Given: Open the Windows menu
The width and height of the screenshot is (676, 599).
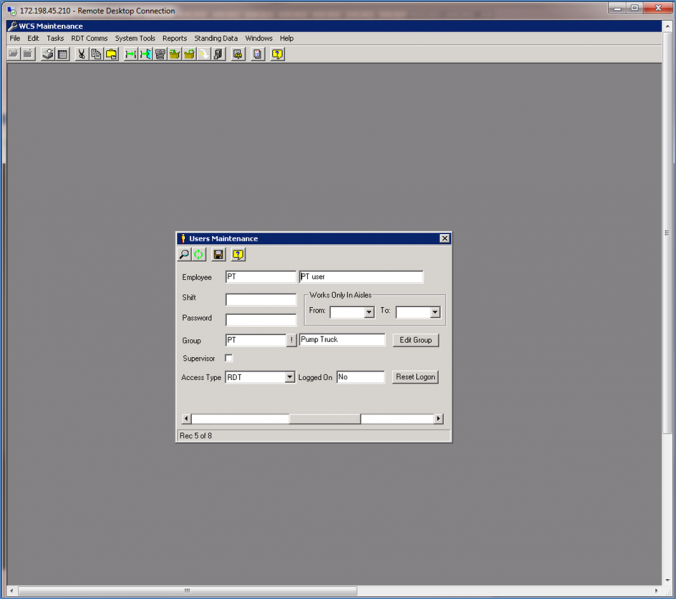Looking at the screenshot, I should [259, 38].
